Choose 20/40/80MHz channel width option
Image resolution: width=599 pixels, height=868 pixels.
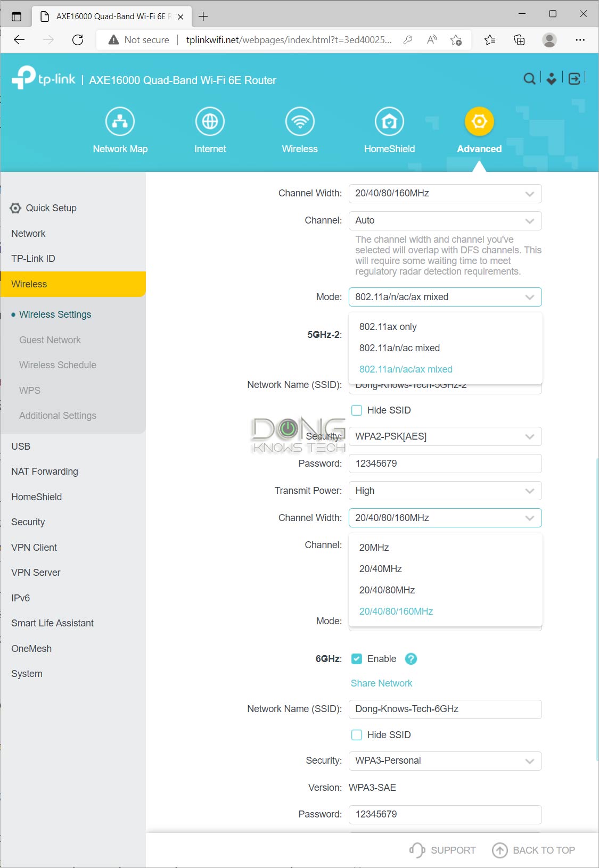(x=445, y=590)
